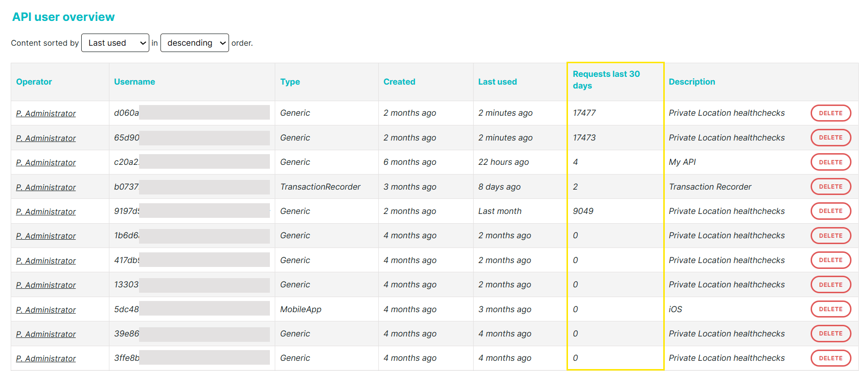Viewport: 868px width, 371px height.
Task: Delete the 39e86 API user
Action: click(x=831, y=334)
